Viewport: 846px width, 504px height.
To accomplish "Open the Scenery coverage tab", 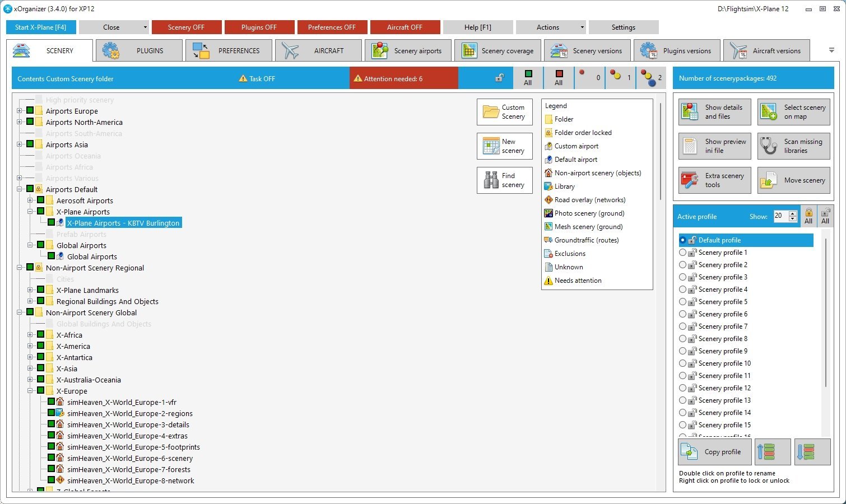I will [x=498, y=50].
